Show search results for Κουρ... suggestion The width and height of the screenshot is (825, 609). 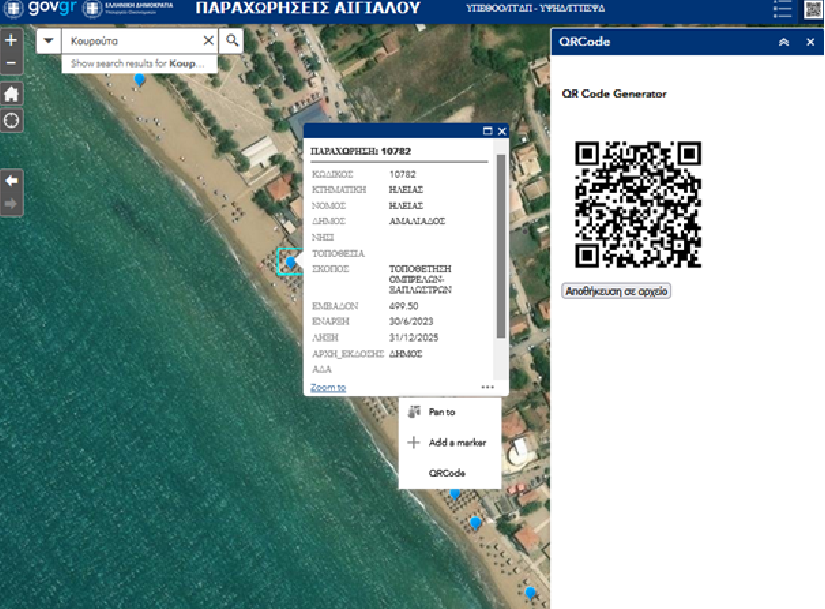[x=139, y=64]
